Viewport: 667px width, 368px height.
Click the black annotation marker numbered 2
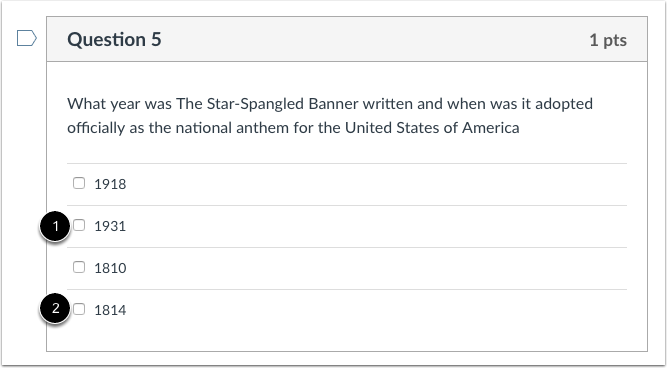click(x=55, y=308)
